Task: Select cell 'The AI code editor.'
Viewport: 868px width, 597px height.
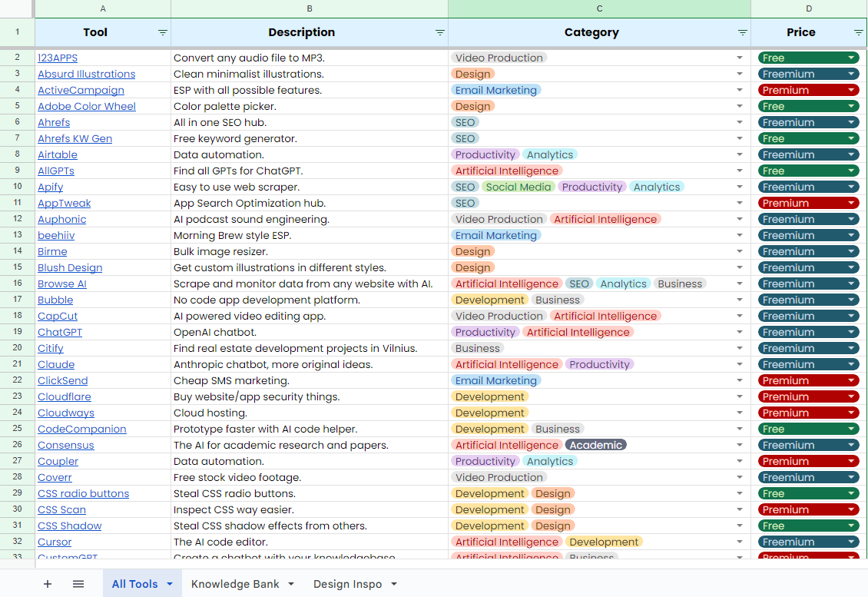Action: pos(310,542)
